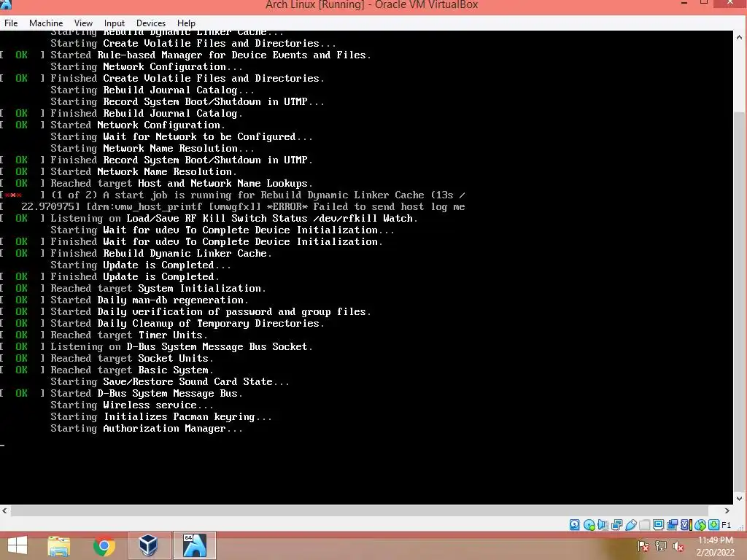The height and width of the screenshot is (560, 747).
Task: Open the Input menu
Action: (x=115, y=23)
